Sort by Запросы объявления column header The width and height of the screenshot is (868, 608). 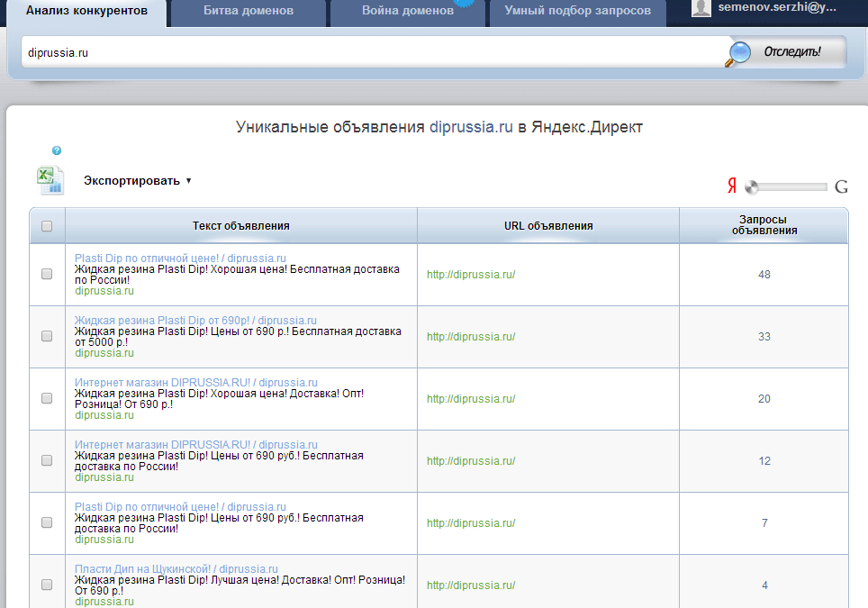pos(764,225)
